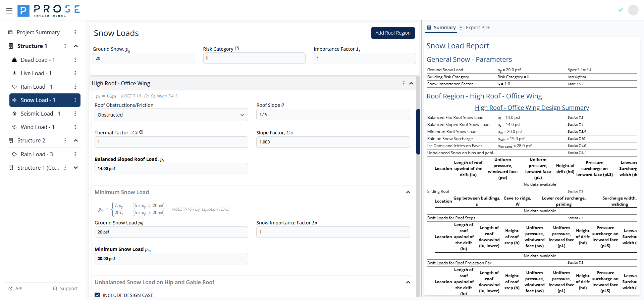Open Structure 1 kebab menu
Viewport: 644px width, 300px height.
(65, 46)
